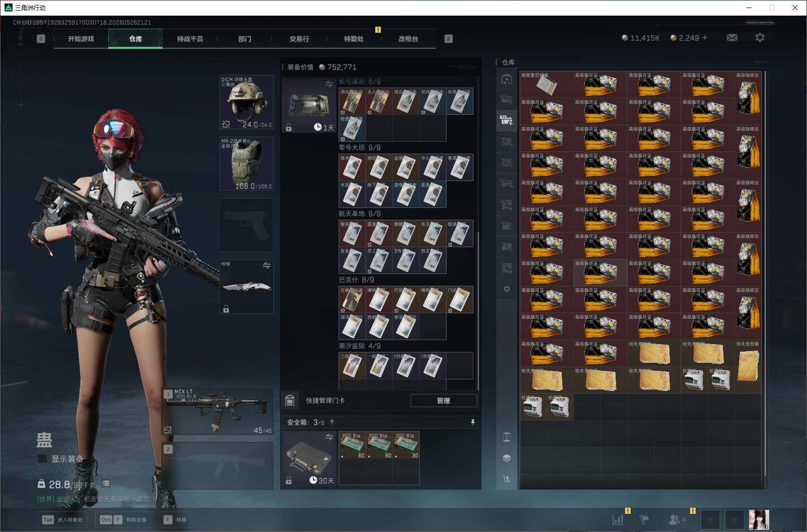
Task: Select the MK-2 tactical vest slot
Action: (246, 164)
